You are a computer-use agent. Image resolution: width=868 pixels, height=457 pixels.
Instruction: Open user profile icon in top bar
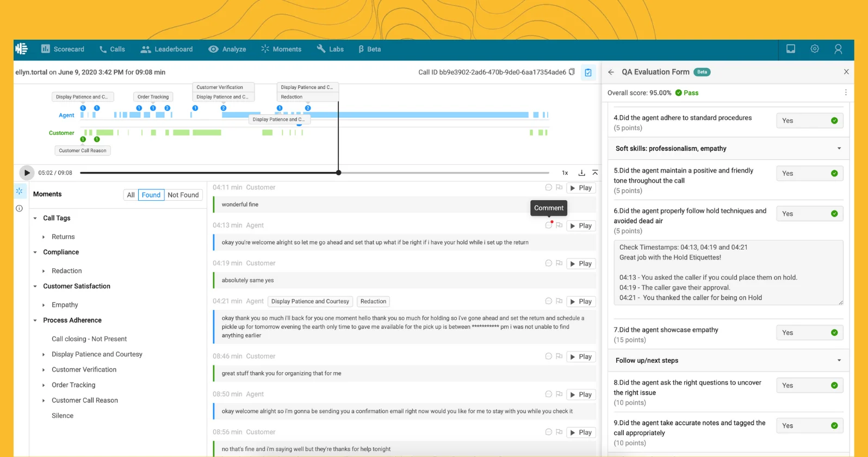[838, 49]
